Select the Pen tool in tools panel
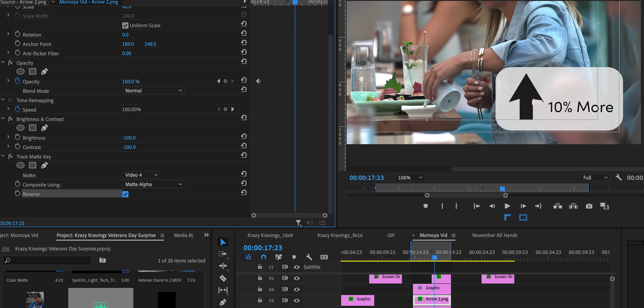644x308 pixels. click(x=223, y=302)
